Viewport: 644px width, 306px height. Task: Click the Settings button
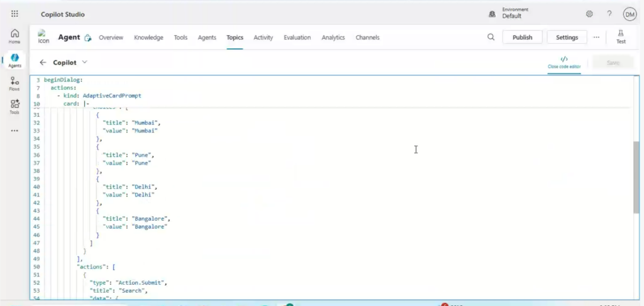click(x=567, y=37)
